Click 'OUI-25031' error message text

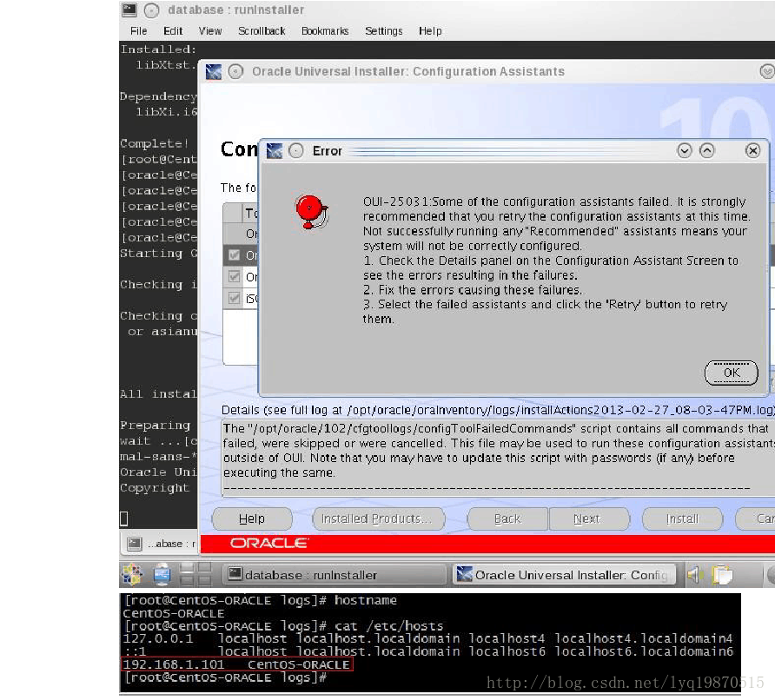397,201
